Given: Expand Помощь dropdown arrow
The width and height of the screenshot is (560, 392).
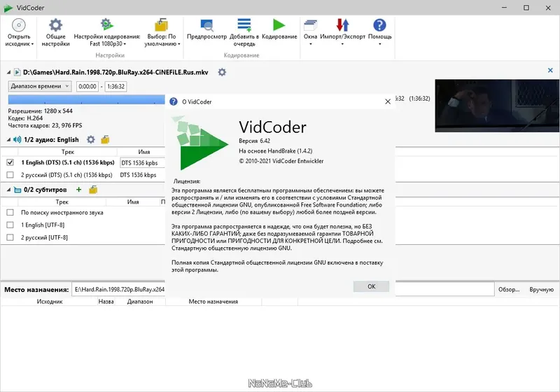Looking at the screenshot, I should 379,44.
